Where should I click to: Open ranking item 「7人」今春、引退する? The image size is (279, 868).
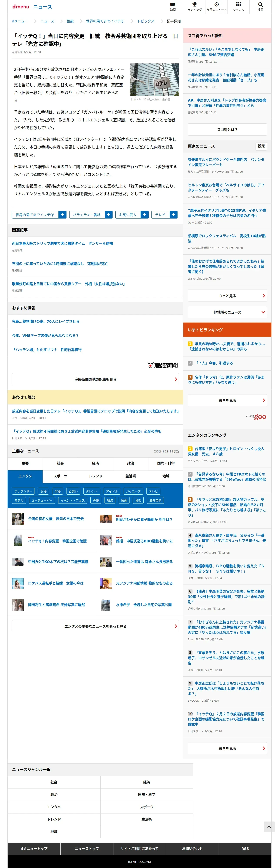pyautogui.click(x=214, y=363)
